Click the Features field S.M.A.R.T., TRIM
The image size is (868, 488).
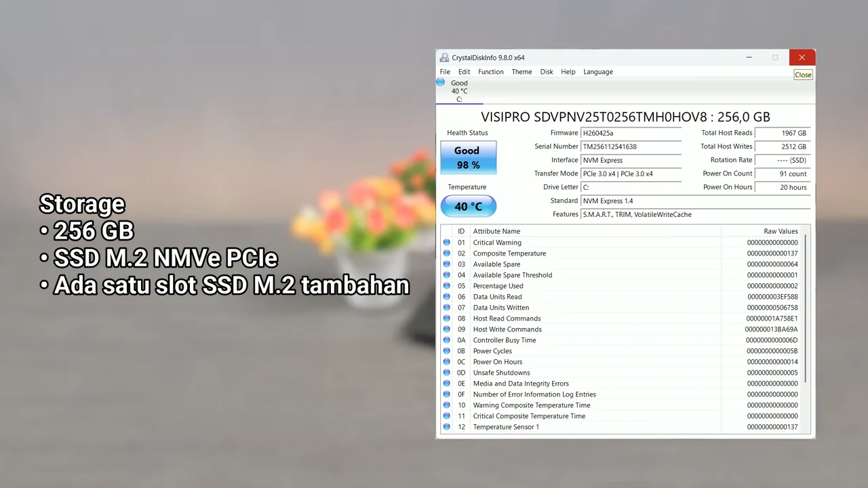pos(696,215)
